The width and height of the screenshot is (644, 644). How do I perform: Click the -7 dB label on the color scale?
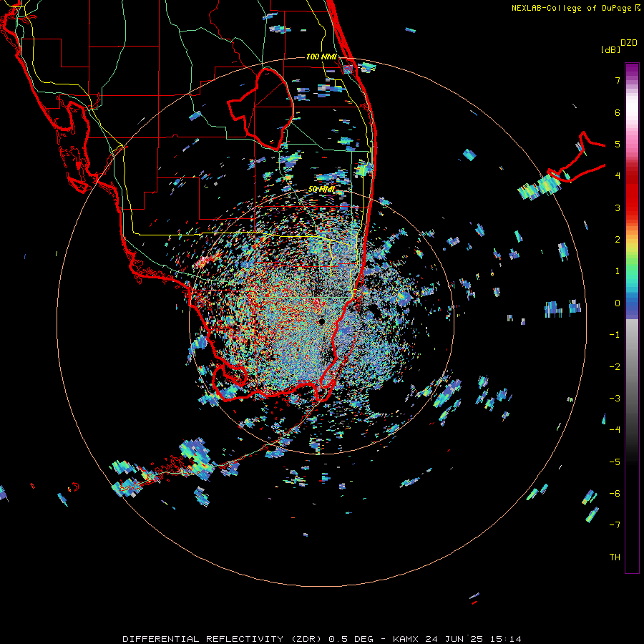[x=615, y=525]
